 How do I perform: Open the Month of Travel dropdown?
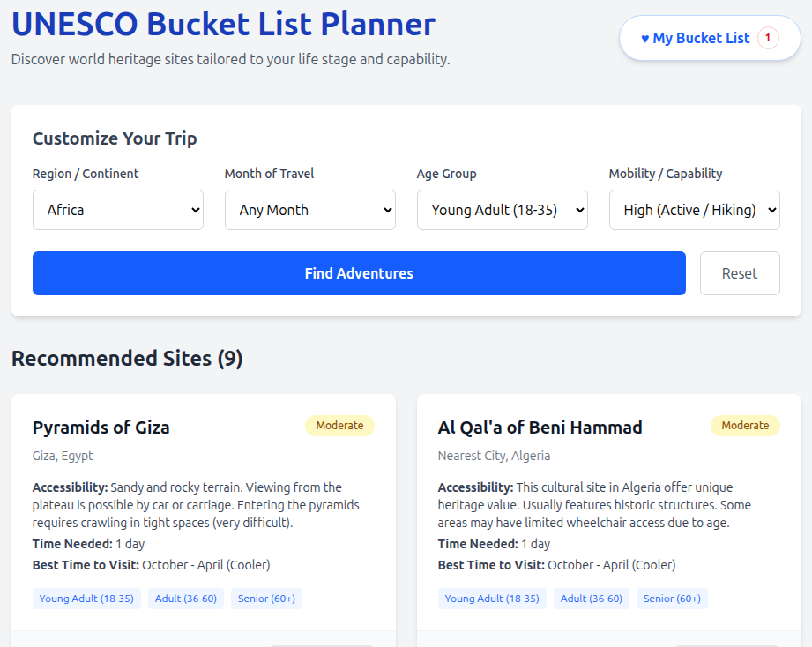coord(310,210)
